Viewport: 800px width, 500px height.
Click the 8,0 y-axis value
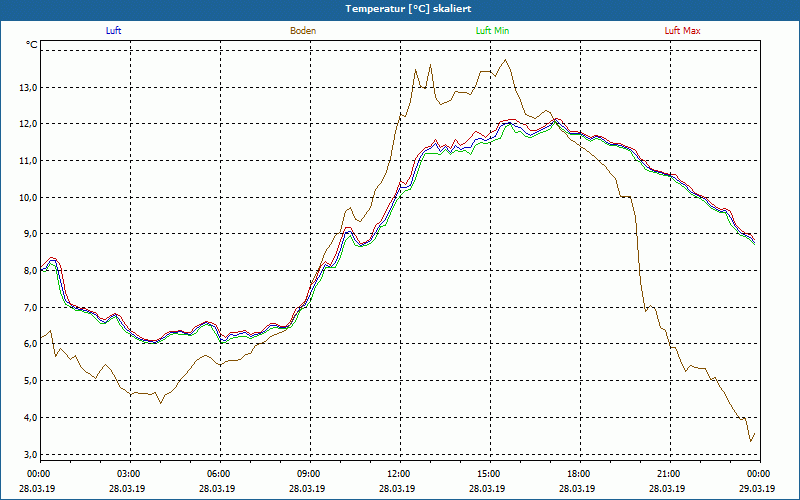tap(31, 271)
